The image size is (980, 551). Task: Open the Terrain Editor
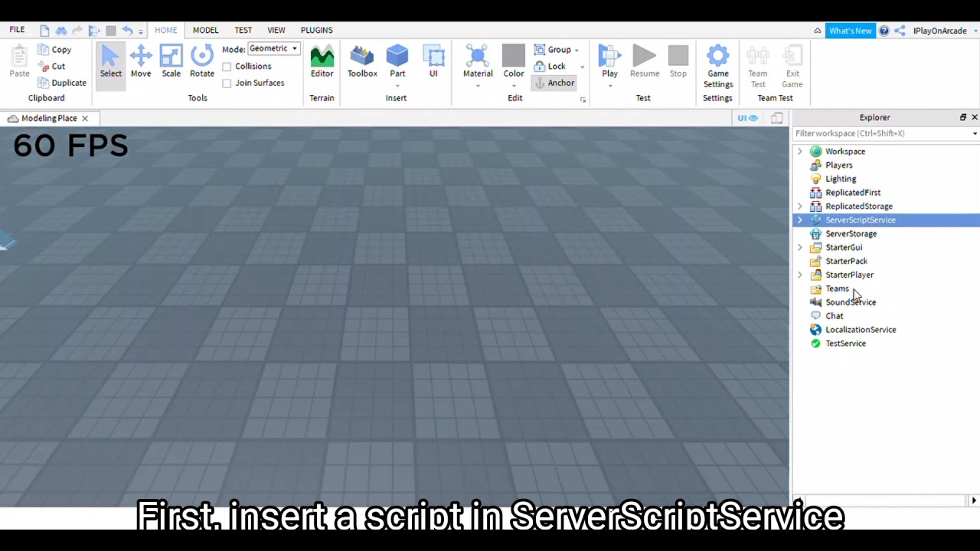click(322, 61)
